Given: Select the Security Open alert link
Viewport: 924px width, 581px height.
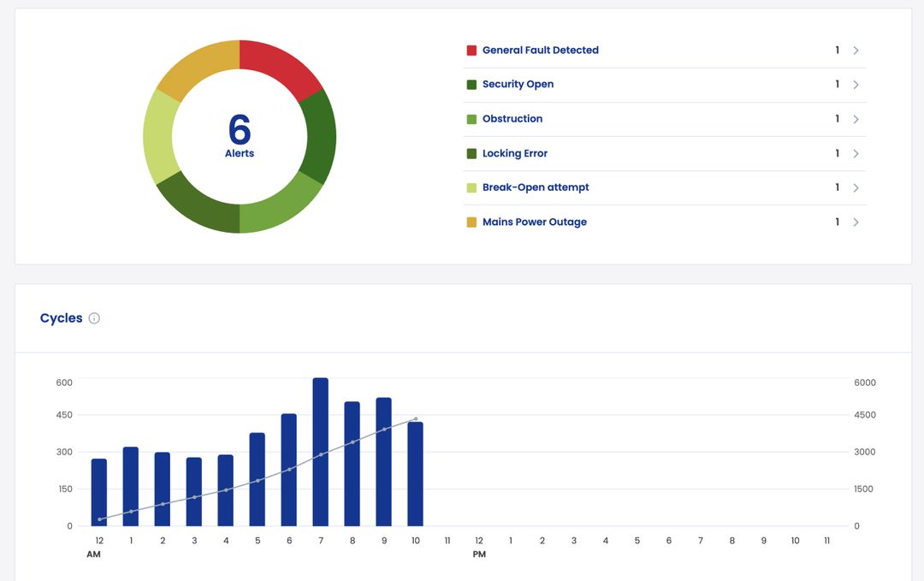Looking at the screenshot, I should (x=518, y=84).
